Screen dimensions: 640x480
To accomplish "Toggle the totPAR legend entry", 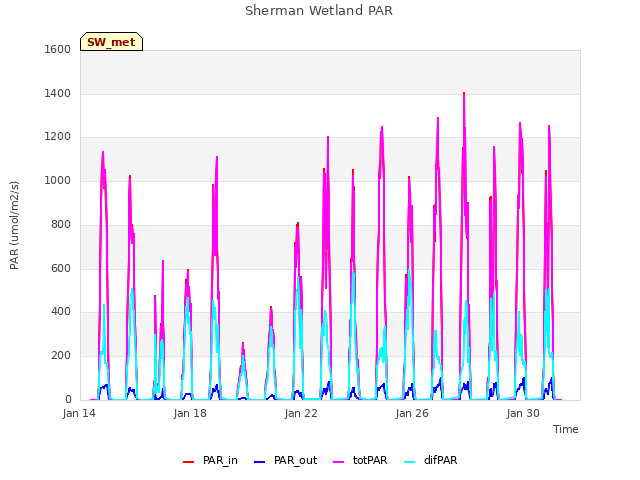I will [x=360, y=460].
